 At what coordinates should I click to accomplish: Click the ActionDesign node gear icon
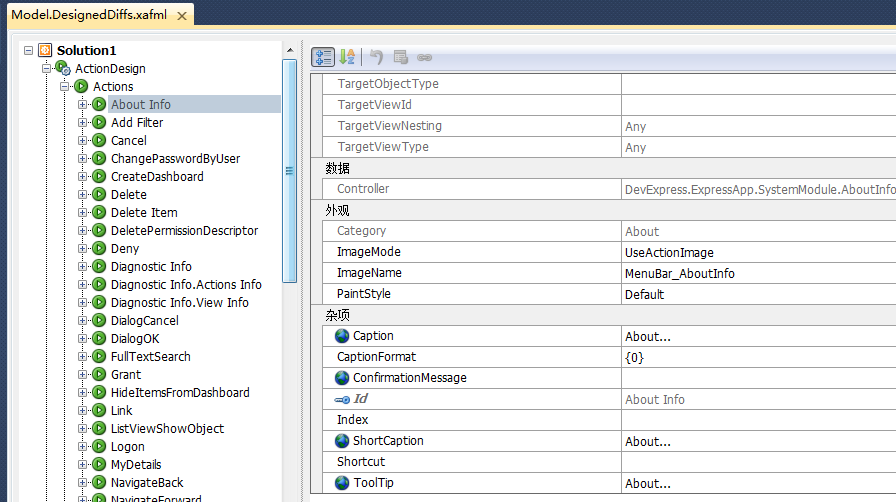(63, 69)
